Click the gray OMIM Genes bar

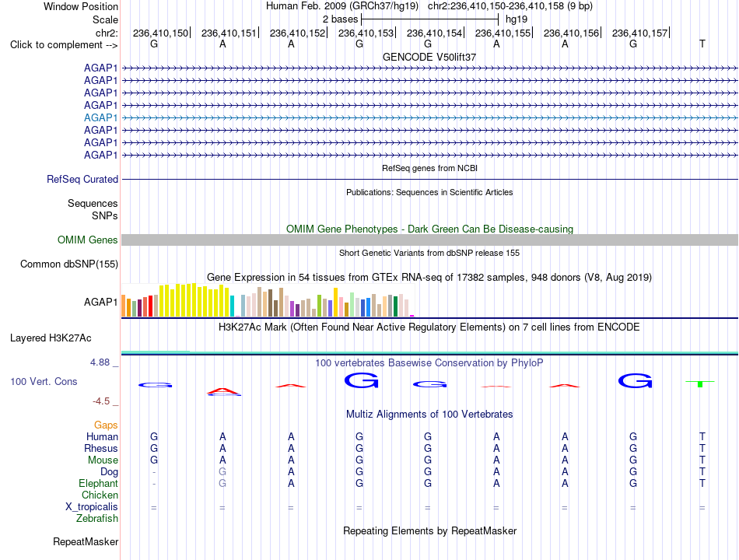[x=429, y=240]
